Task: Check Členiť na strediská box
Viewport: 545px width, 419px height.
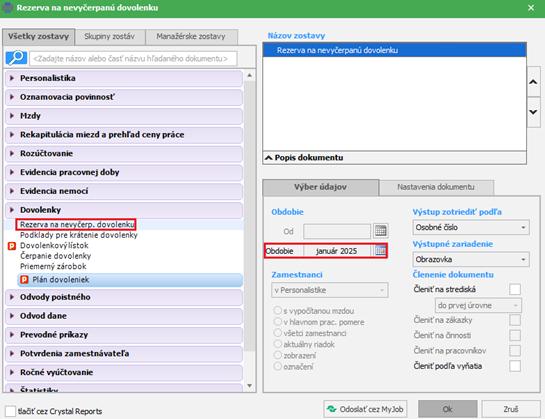Action: (515, 289)
